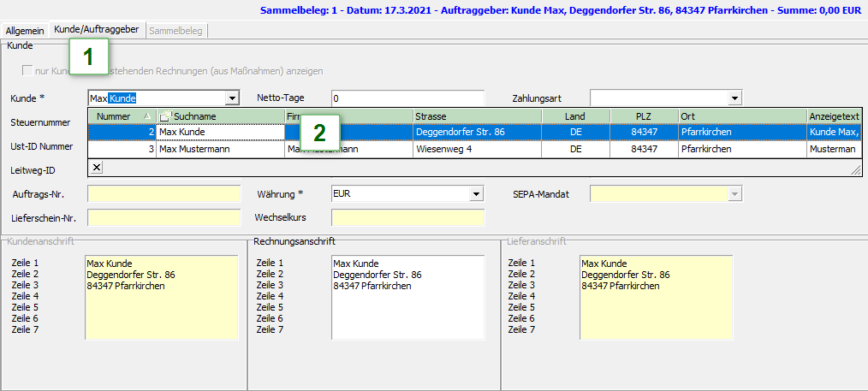The width and height of the screenshot is (868, 391).
Task: Click the Ort column header
Action: [741, 116]
